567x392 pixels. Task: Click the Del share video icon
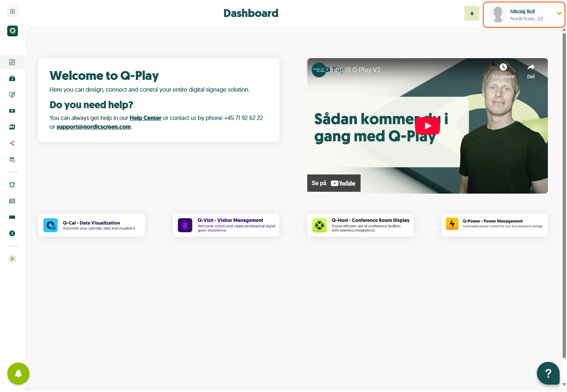point(531,71)
